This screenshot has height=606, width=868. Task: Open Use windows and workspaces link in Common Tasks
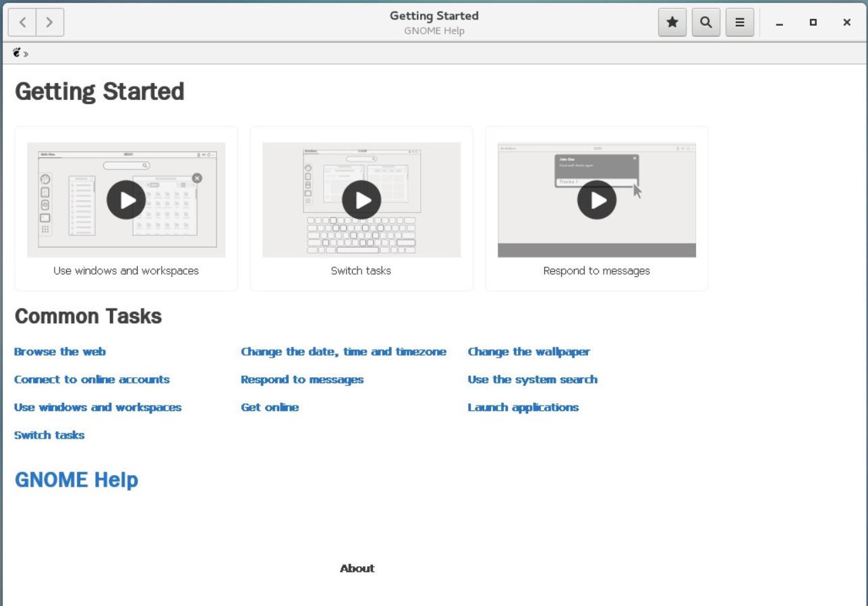click(98, 408)
